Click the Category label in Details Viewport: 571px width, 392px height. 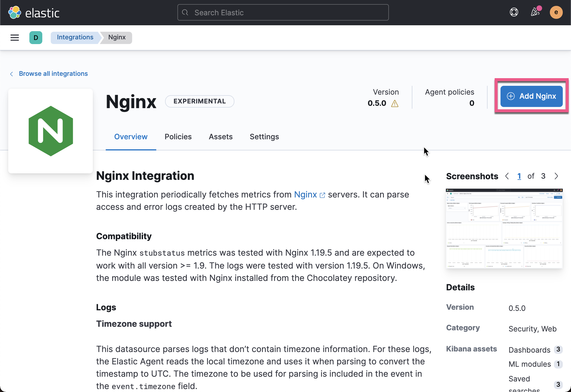point(463,328)
